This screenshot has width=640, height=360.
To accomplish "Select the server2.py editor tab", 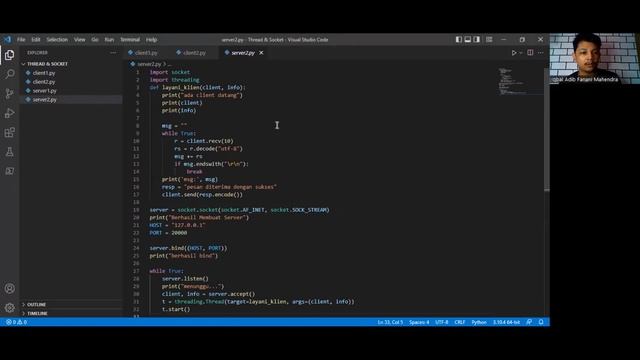I will pyautogui.click(x=243, y=53).
